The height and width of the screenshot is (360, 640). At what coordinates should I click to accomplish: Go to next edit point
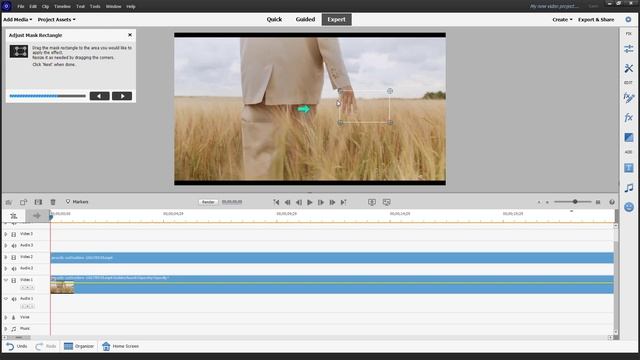[344, 202]
